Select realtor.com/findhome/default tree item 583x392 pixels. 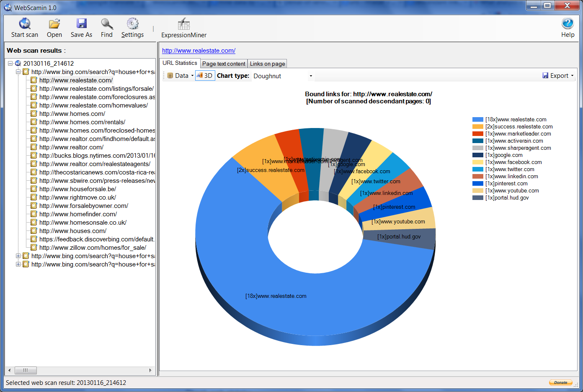(97, 139)
